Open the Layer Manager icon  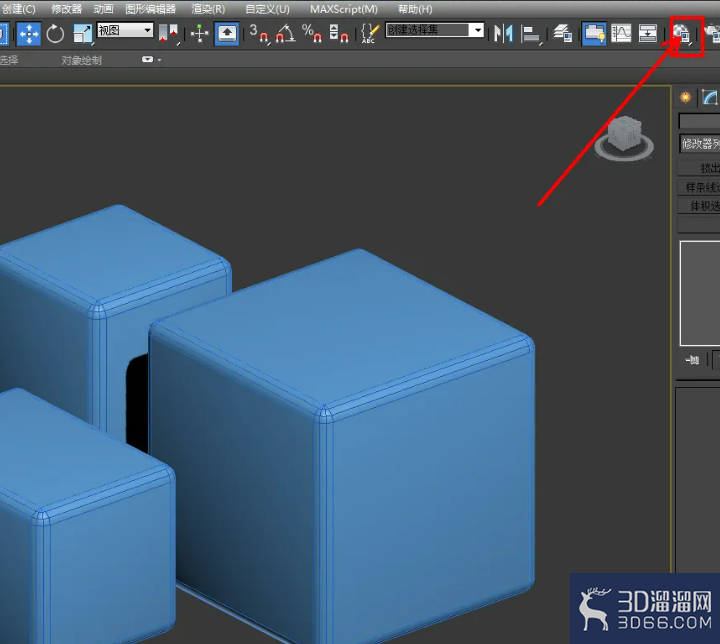pyautogui.click(x=562, y=34)
